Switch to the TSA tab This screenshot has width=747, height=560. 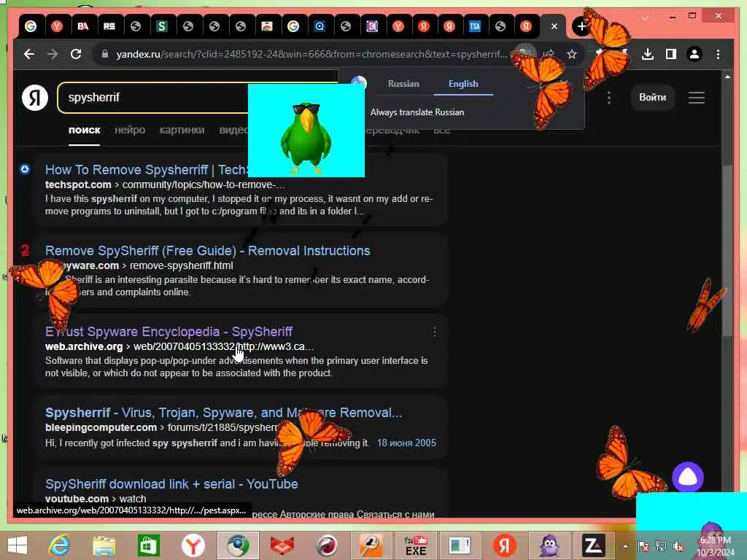474,27
